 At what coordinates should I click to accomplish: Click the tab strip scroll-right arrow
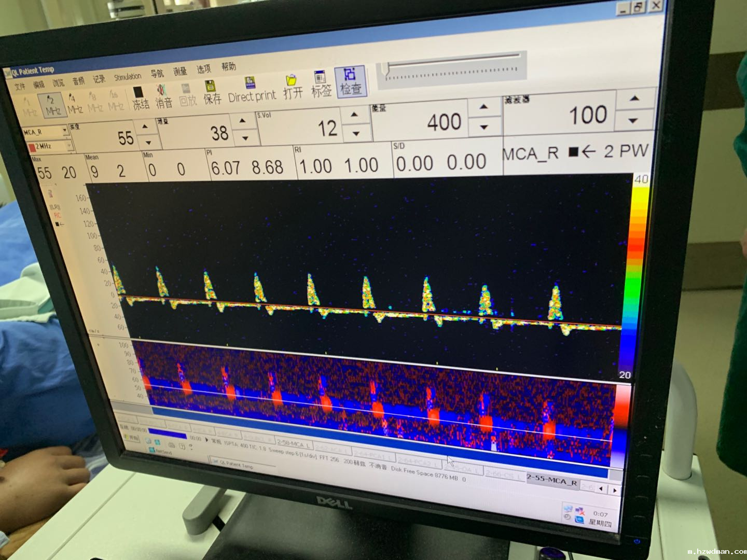click(615, 489)
